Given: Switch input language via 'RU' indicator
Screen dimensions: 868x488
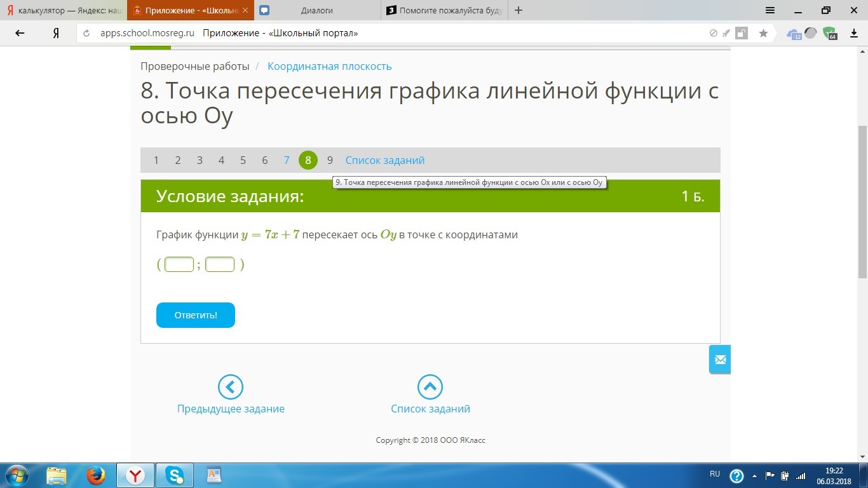Looking at the screenshot, I should (715, 474).
